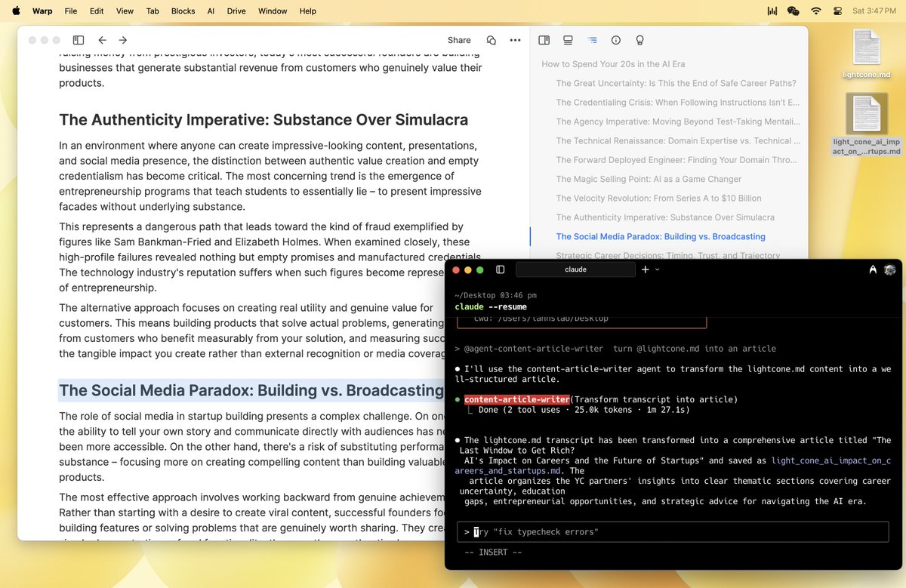
Task: Jump to The Authenticity Imperative outline entry
Action: [665, 217]
